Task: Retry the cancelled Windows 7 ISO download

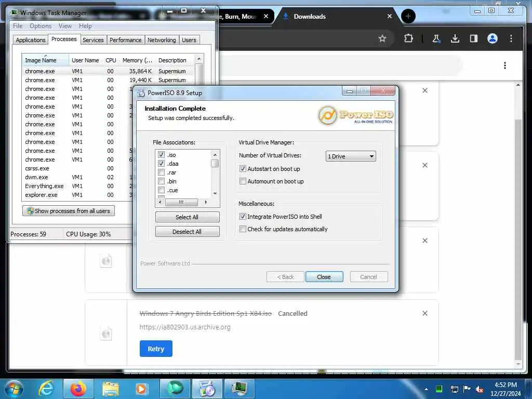Action: (156, 349)
